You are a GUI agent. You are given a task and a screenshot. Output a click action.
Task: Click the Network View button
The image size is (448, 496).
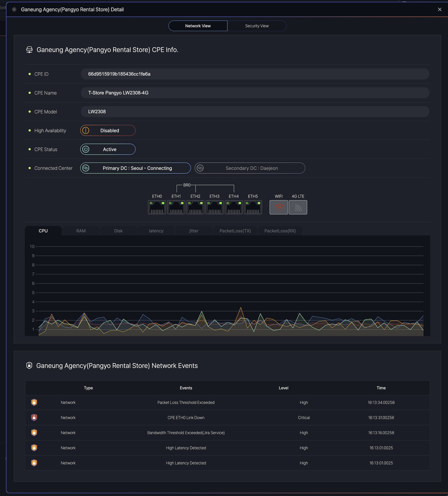point(198,26)
